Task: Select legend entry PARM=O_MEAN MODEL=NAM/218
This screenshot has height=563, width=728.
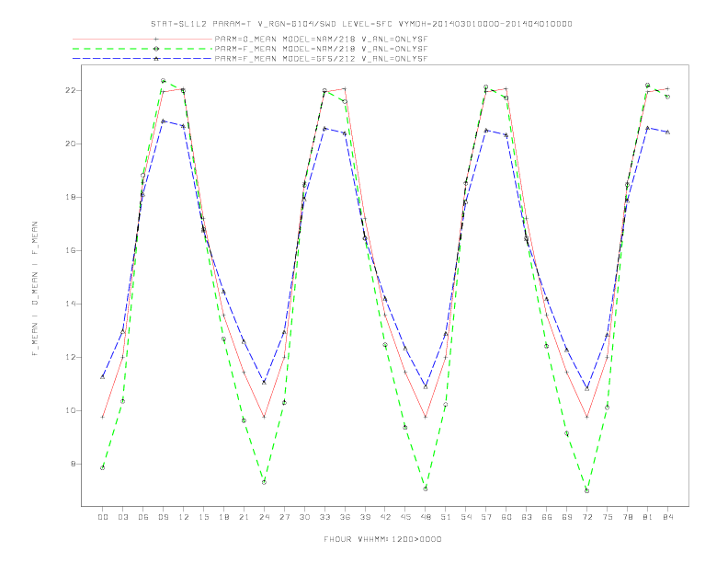Action: pos(321,39)
